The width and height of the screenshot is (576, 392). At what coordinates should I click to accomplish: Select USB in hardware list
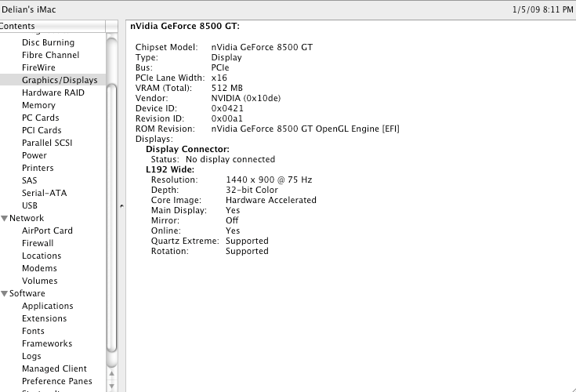(30, 205)
